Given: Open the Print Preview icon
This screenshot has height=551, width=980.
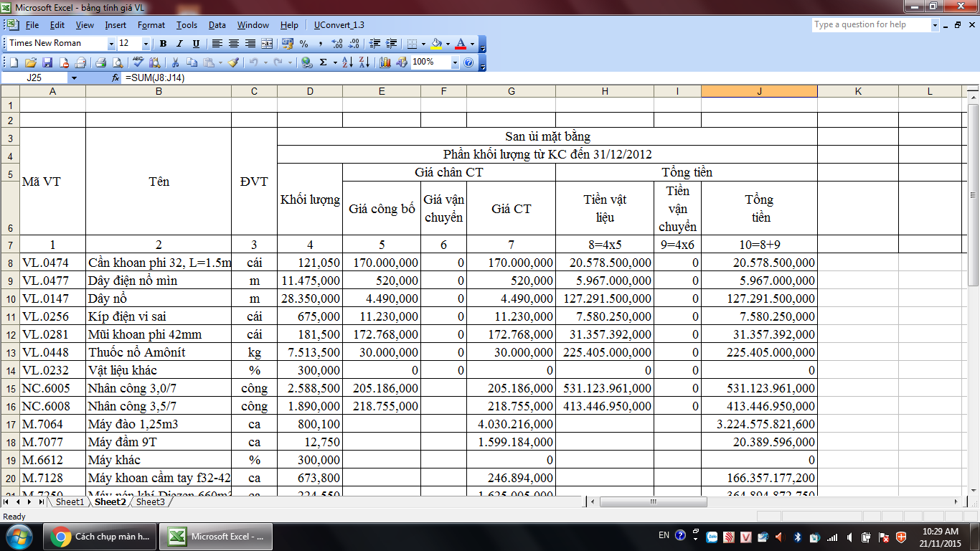Looking at the screenshot, I should click(x=117, y=62).
